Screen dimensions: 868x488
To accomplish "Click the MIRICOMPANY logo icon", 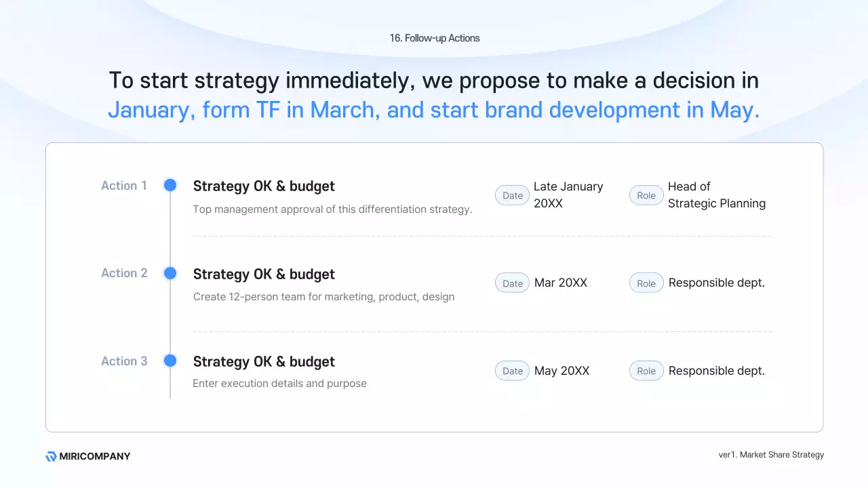I will 51,457.
